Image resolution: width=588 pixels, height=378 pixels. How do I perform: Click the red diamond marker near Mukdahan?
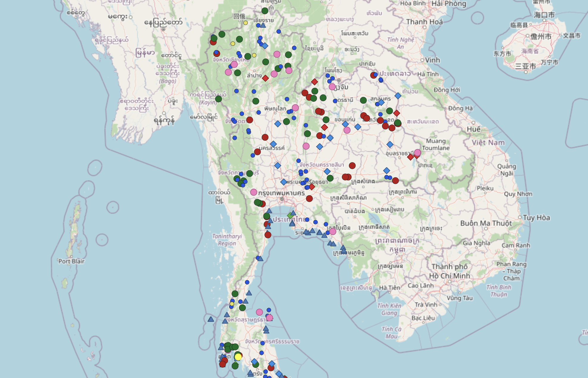(397, 113)
